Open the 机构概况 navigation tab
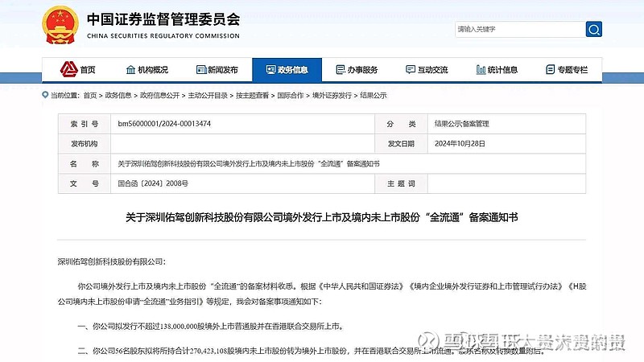The image size is (644, 362). pyautogui.click(x=147, y=70)
